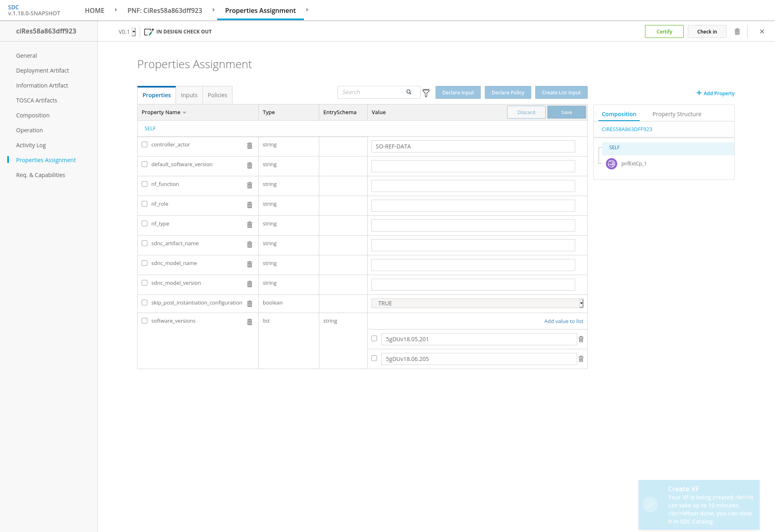
Task: Sort by the Property Name column arrow
Action: coord(184,113)
